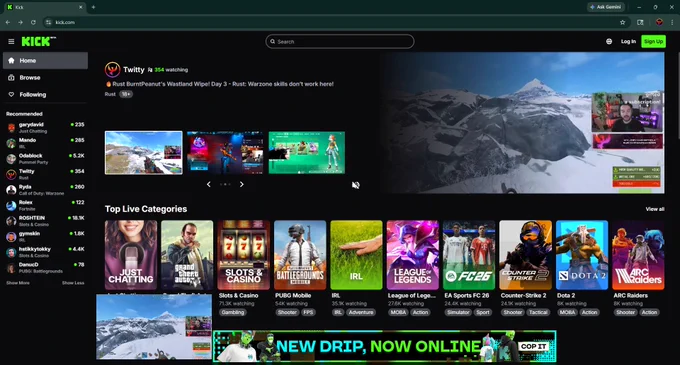680x365 pixels.
Task: Focus the Search input field
Action: (340, 42)
